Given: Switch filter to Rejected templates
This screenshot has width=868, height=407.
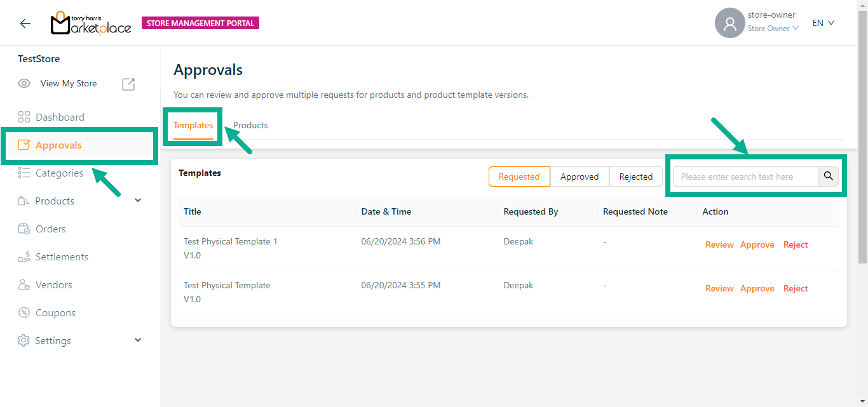Looking at the screenshot, I should [635, 177].
